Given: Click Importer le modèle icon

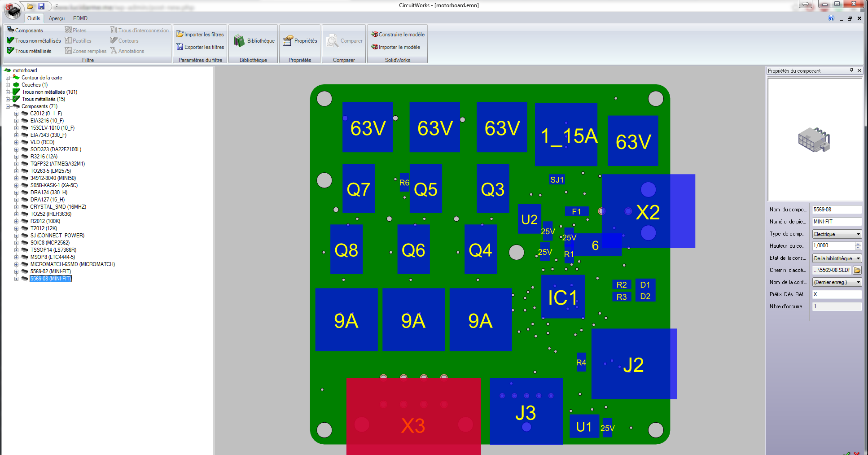Looking at the screenshot, I should pyautogui.click(x=374, y=47).
